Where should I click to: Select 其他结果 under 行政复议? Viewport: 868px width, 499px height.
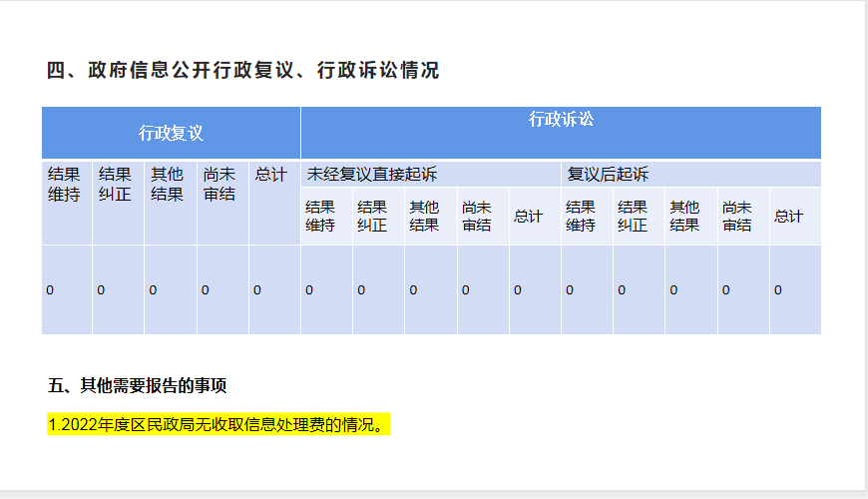170,203
